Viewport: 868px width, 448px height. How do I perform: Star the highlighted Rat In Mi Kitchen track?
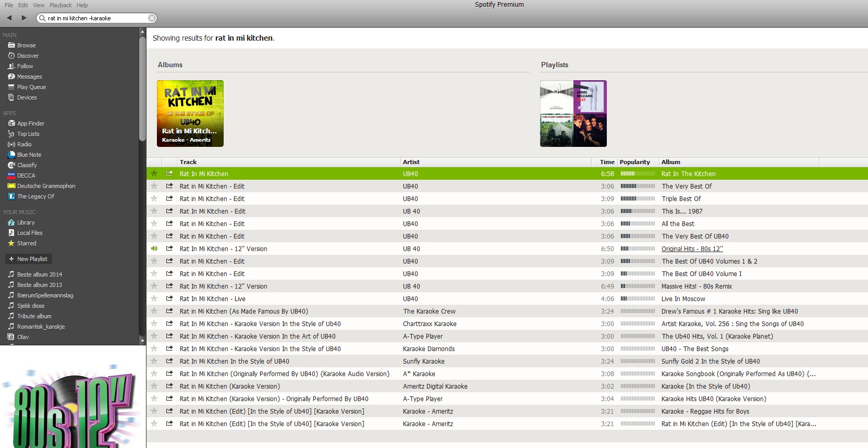coord(154,173)
